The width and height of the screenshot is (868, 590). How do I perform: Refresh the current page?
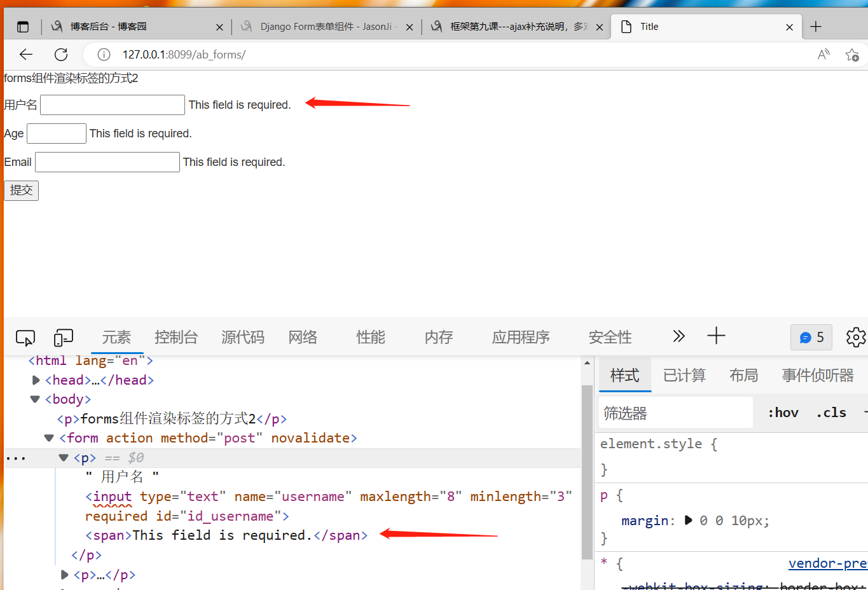(x=61, y=55)
